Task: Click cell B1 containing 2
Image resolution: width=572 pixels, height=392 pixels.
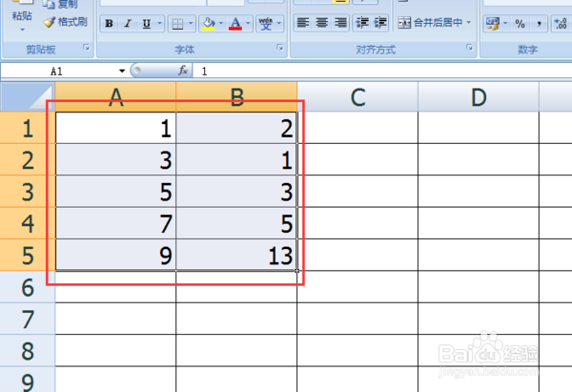Action: click(236, 128)
